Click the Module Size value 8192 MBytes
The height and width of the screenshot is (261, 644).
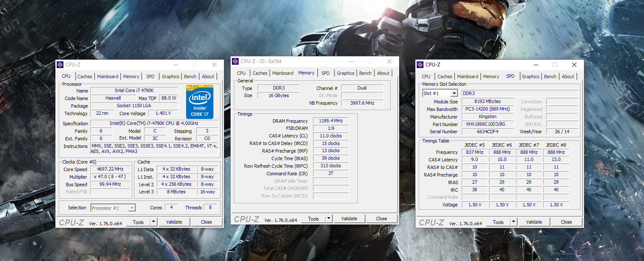[488, 102]
